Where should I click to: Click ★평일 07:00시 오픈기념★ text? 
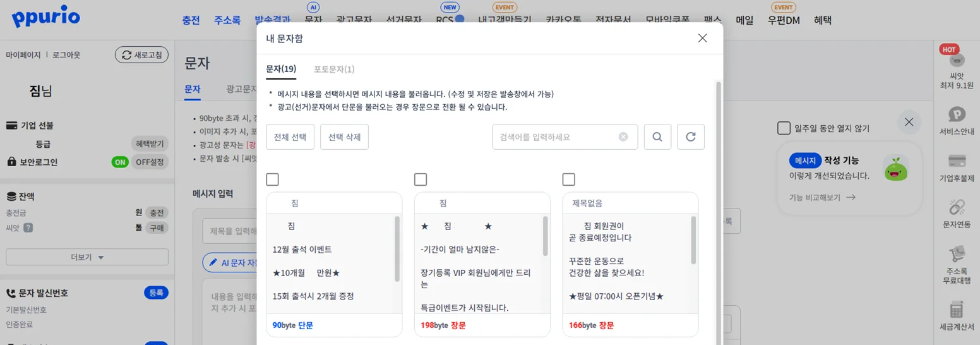tap(616, 296)
